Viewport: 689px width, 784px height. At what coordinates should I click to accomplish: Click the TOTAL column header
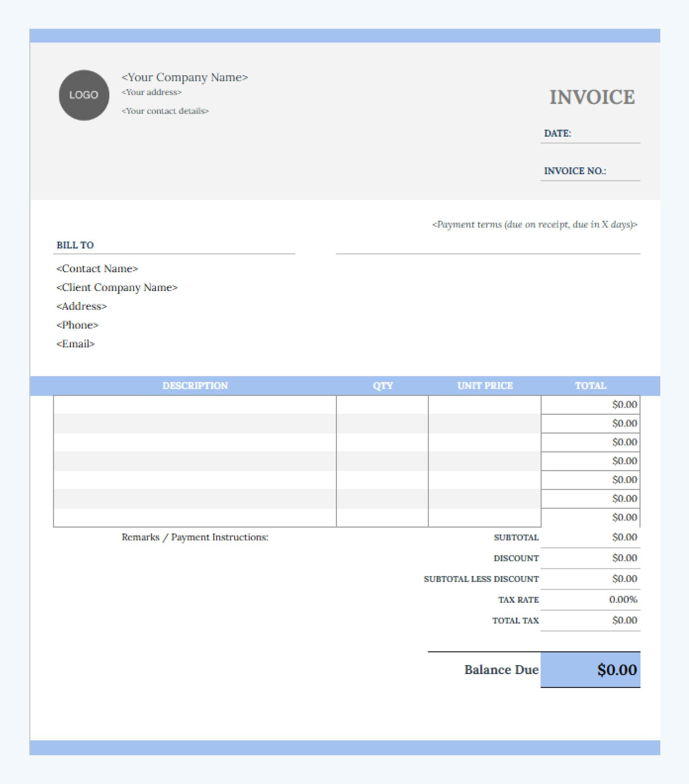click(x=591, y=385)
